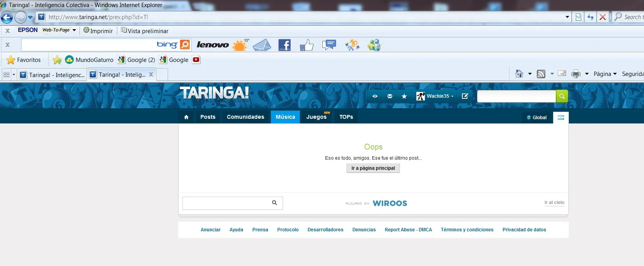Open the Favoritos panel
This screenshot has width=644, height=266.
click(x=24, y=60)
